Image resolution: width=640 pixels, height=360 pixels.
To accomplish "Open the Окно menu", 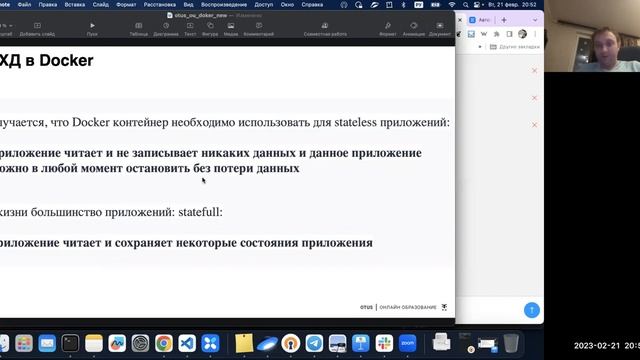I will coord(287,4).
